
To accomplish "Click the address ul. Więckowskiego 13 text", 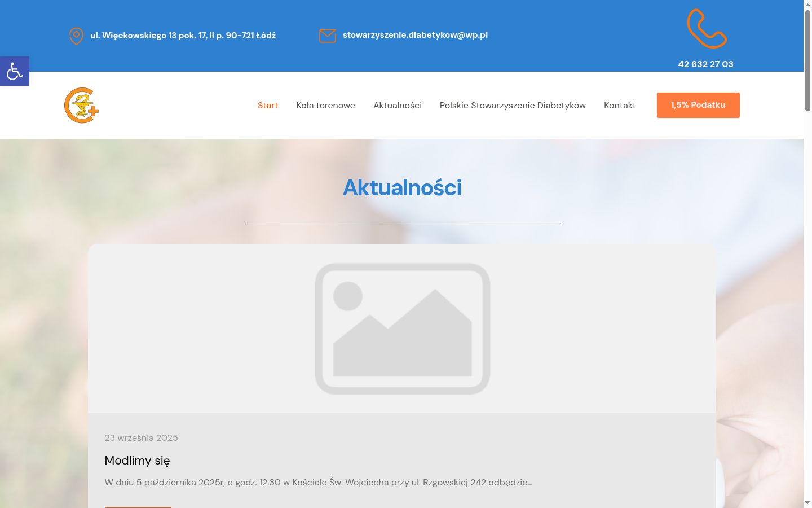I will pyautogui.click(x=183, y=36).
